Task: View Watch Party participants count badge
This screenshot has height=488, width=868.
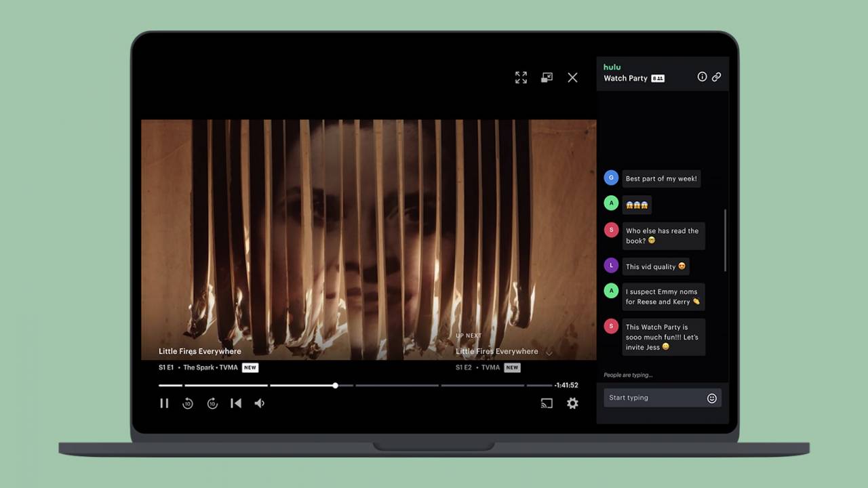Action: click(658, 79)
